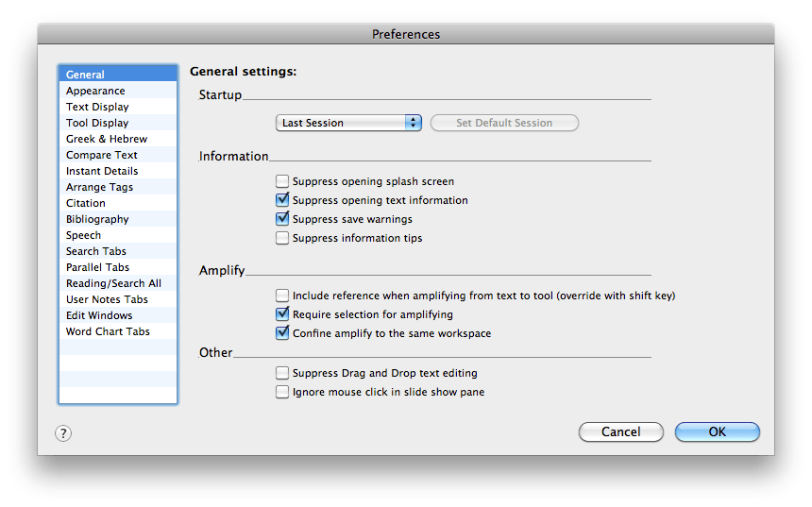Uncheck Require selection for amplifying

pyautogui.click(x=282, y=314)
